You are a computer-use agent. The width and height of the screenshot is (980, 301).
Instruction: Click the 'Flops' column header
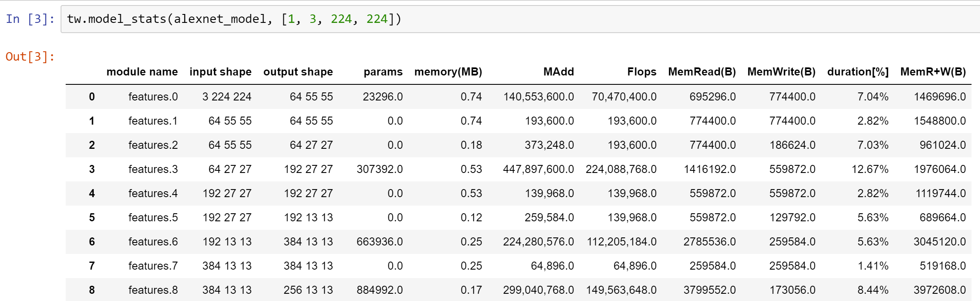coord(641,72)
